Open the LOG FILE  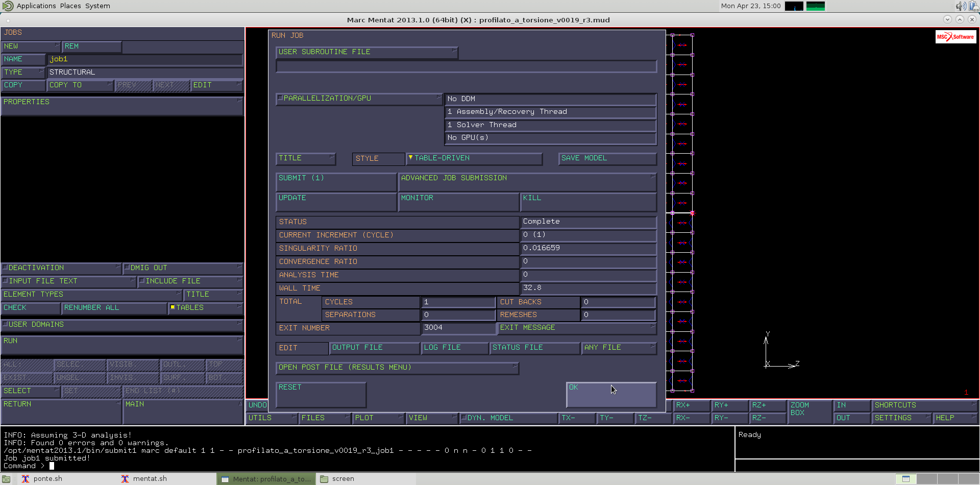(455, 348)
